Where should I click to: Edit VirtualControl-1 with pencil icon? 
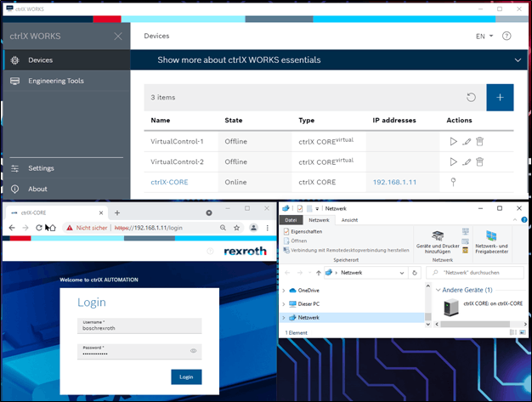click(x=467, y=141)
